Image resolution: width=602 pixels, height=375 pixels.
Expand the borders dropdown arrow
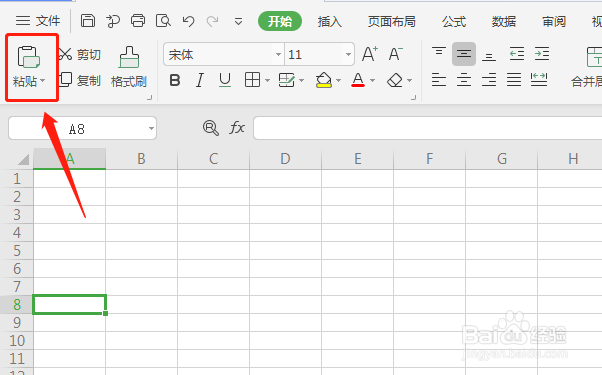[x=268, y=81]
